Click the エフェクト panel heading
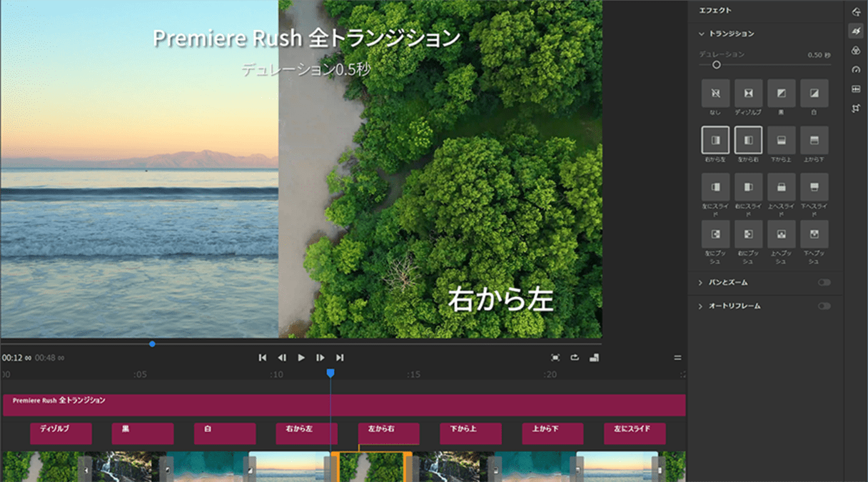The height and width of the screenshot is (482, 868). pyautogui.click(x=715, y=11)
